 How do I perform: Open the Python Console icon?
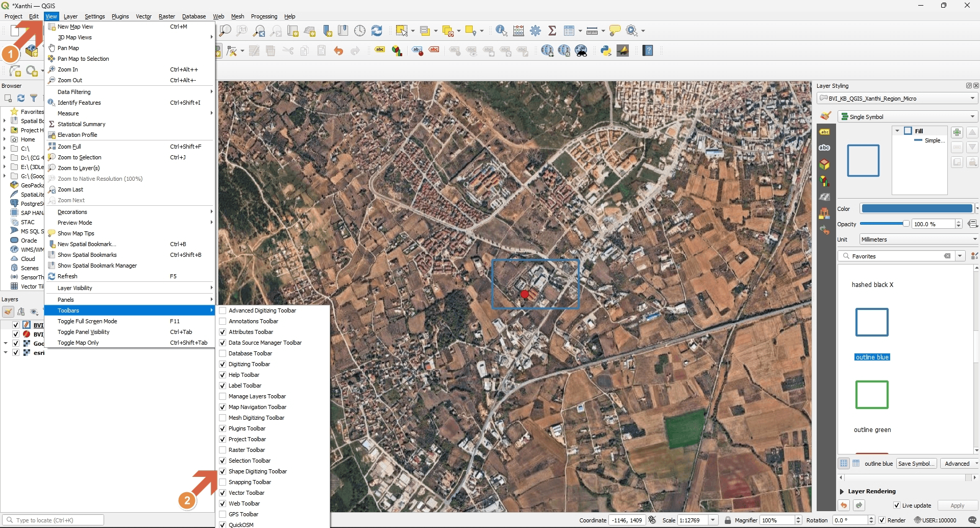tap(606, 51)
